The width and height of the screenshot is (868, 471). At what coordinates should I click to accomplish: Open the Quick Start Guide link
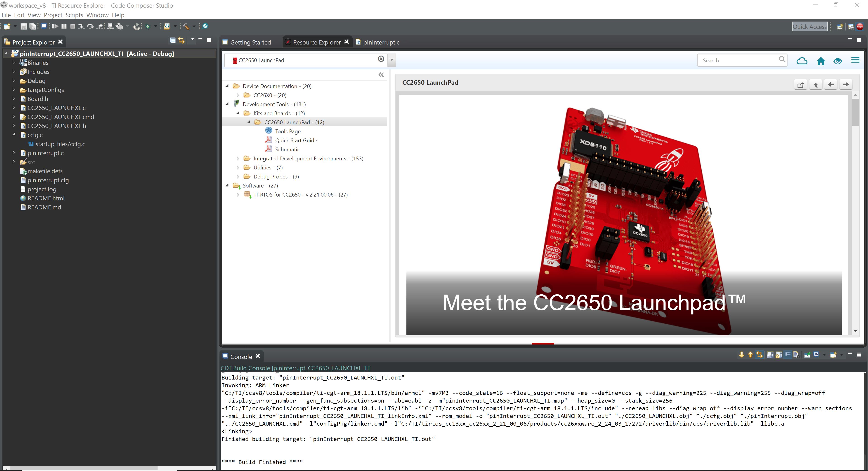tap(296, 140)
